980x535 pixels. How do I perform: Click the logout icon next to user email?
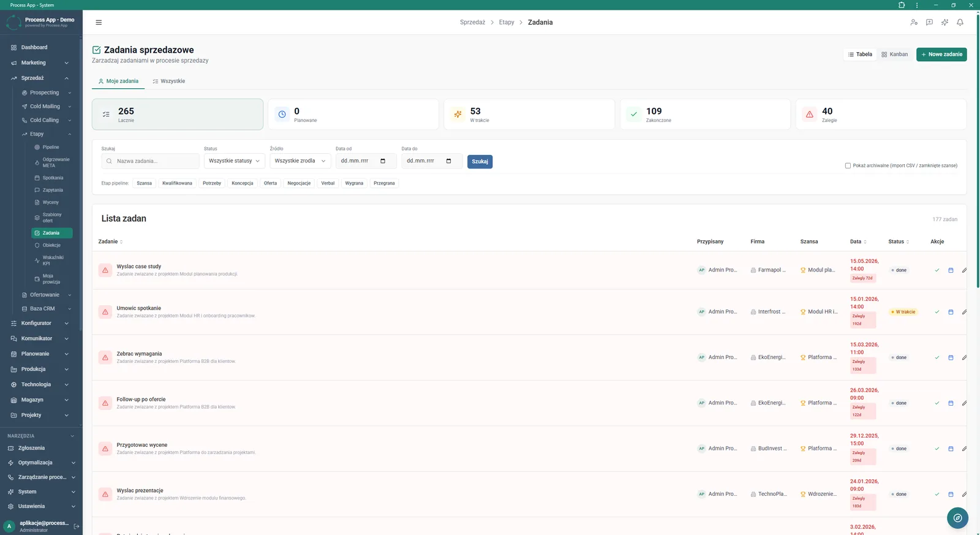point(77,526)
